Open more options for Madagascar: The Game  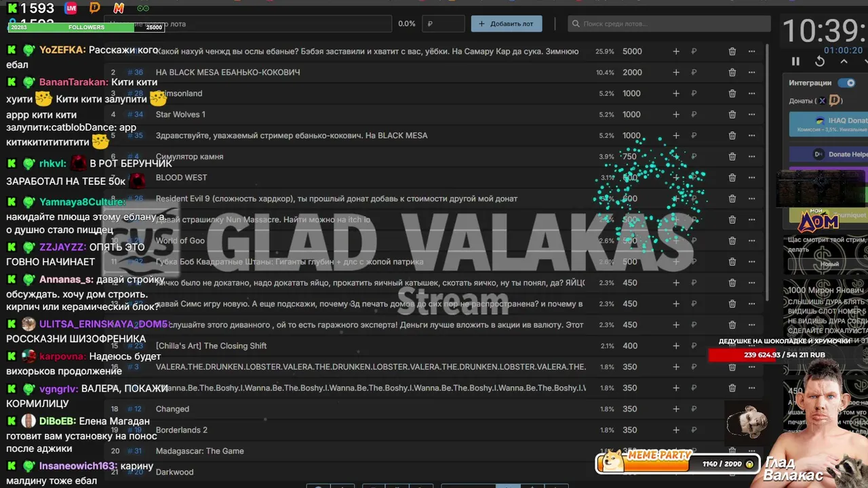coord(751,451)
